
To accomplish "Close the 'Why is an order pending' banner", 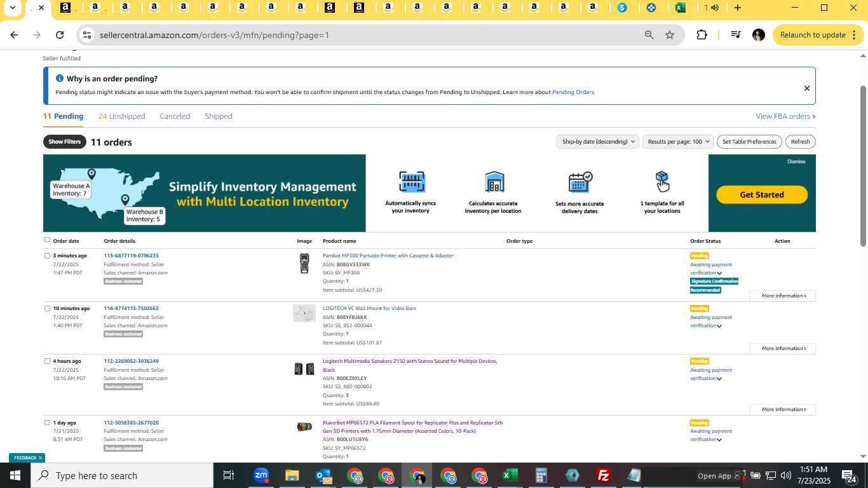I will pos(807,88).
